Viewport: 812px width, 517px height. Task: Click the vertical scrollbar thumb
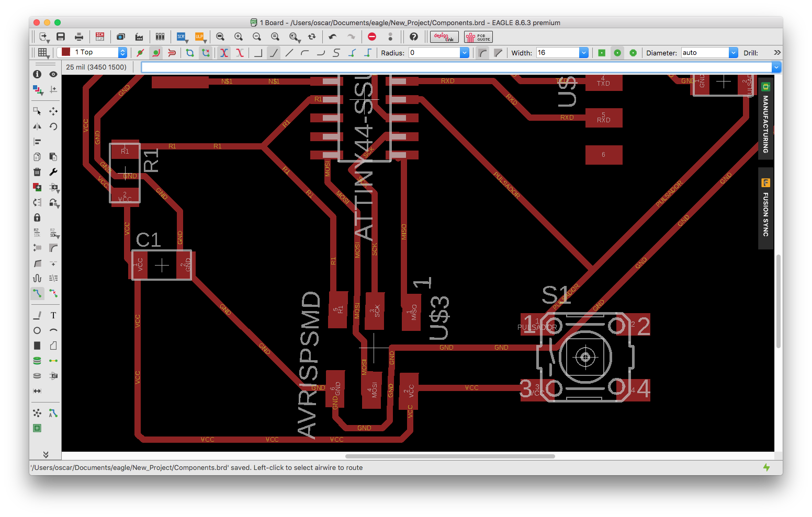click(779, 302)
